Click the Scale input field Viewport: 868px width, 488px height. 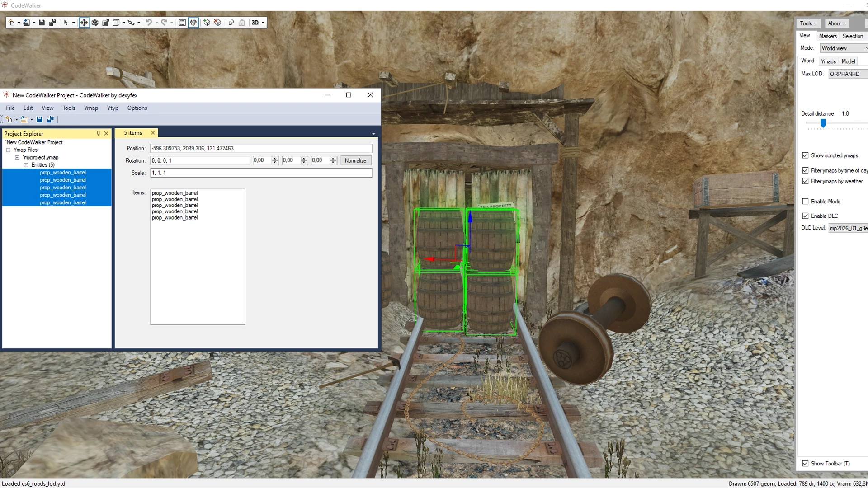tap(261, 173)
